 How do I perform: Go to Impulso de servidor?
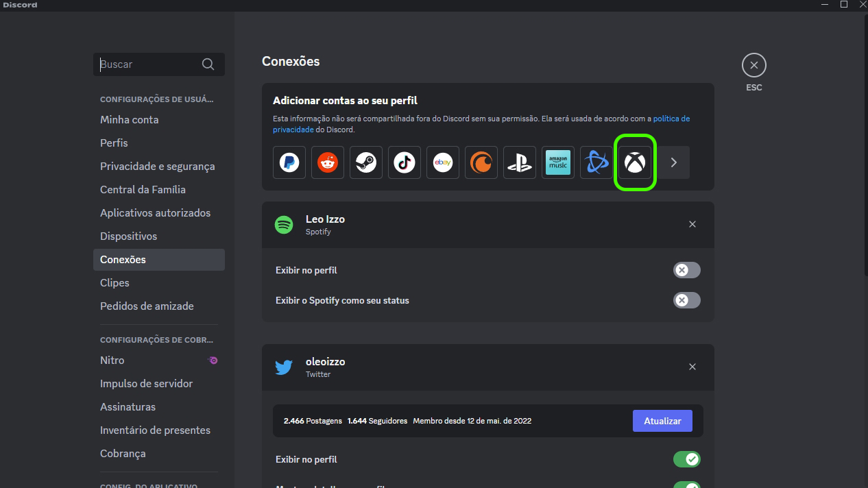coord(159,383)
